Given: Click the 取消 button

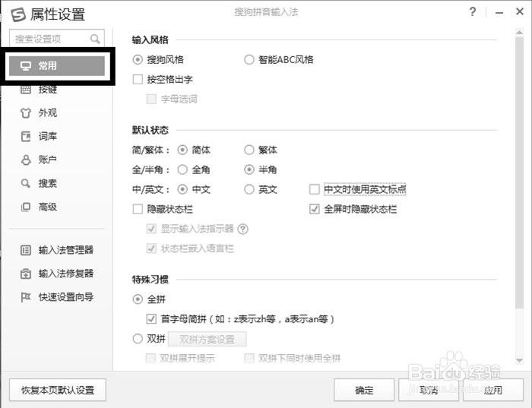Looking at the screenshot, I should point(429,390).
